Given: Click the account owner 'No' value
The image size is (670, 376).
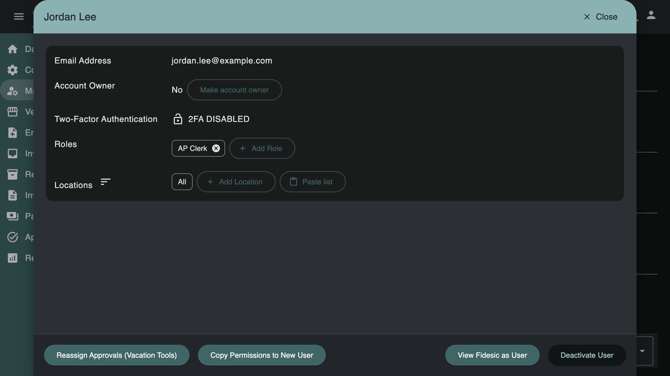Looking at the screenshot, I should click(177, 90).
